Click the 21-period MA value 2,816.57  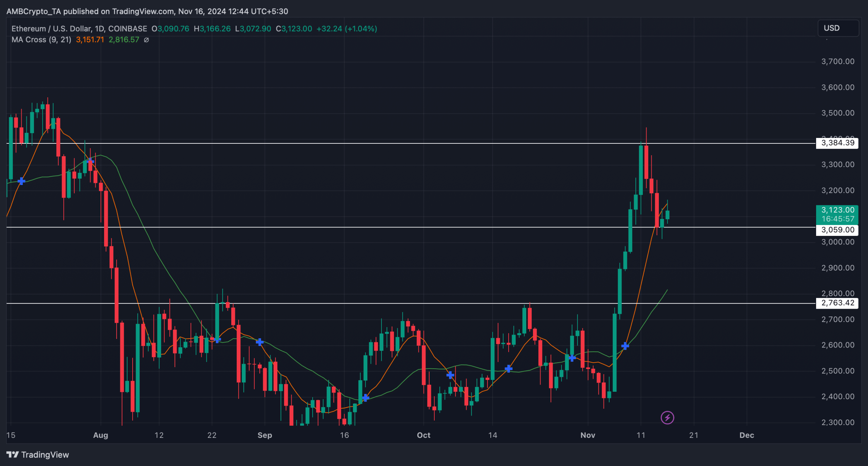coord(124,40)
